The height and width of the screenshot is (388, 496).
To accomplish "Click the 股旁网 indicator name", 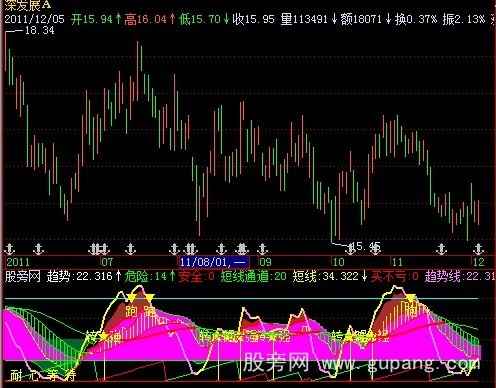I will (22, 276).
